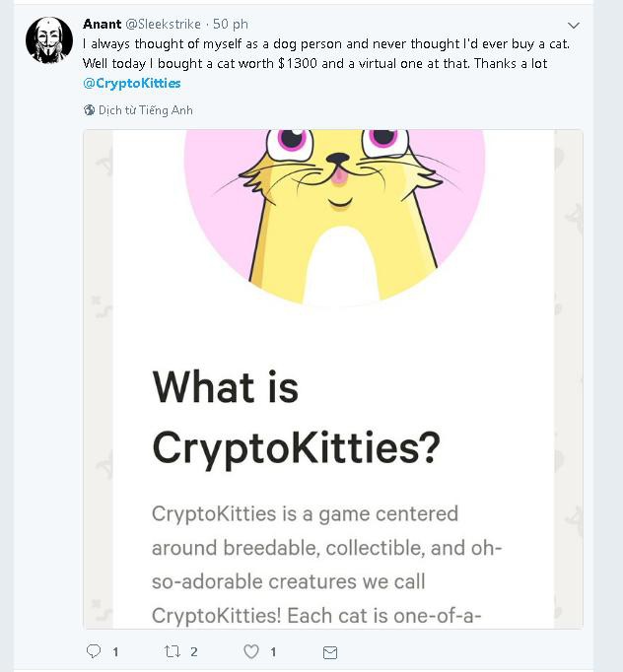Open the tweet's 50 ph timestamp
Image resolution: width=623 pixels, height=672 pixels.
click(x=231, y=24)
